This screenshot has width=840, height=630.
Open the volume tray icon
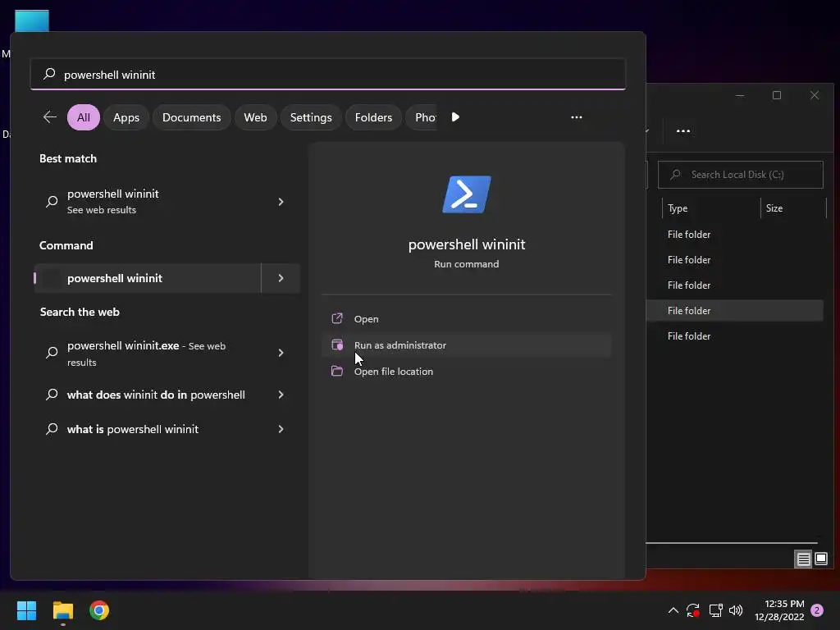click(736, 610)
